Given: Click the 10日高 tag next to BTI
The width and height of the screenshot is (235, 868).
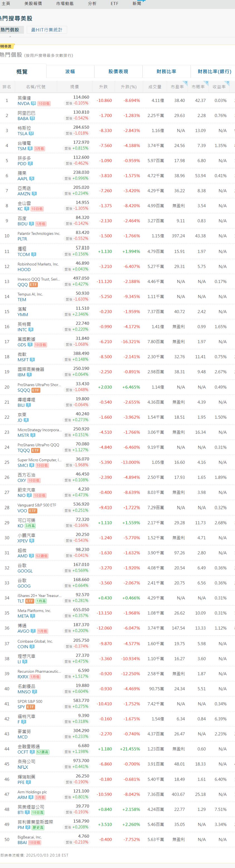Looking at the screenshot, I should 38,812.
